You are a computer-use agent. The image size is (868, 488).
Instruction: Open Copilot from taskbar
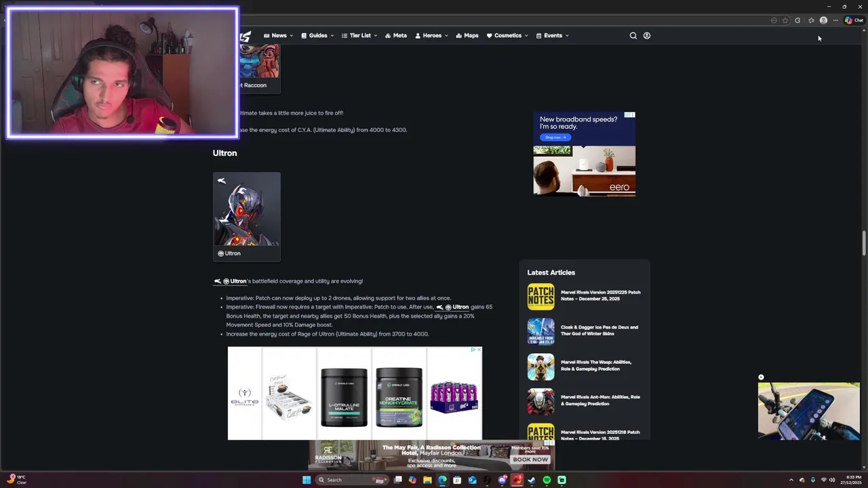(x=412, y=480)
